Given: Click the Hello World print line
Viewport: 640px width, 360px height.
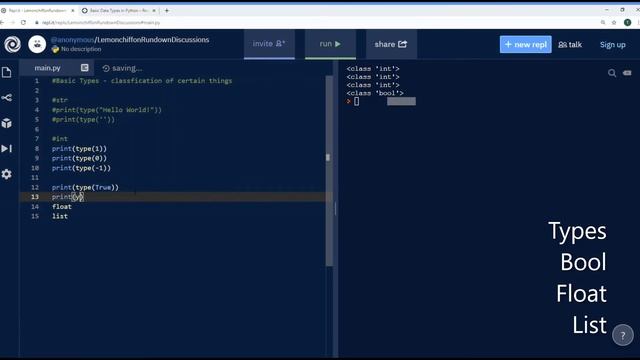Looking at the screenshot, I should (107, 110).
